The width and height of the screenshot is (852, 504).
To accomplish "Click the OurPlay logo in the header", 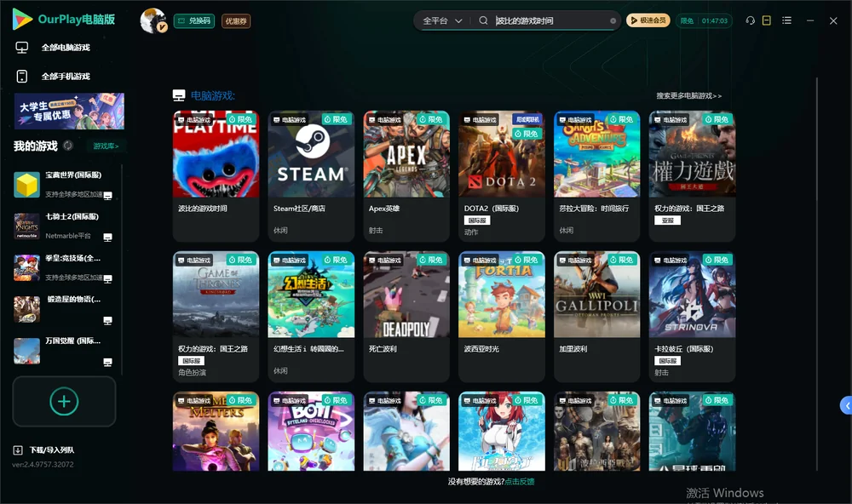I will coord(64,20).
